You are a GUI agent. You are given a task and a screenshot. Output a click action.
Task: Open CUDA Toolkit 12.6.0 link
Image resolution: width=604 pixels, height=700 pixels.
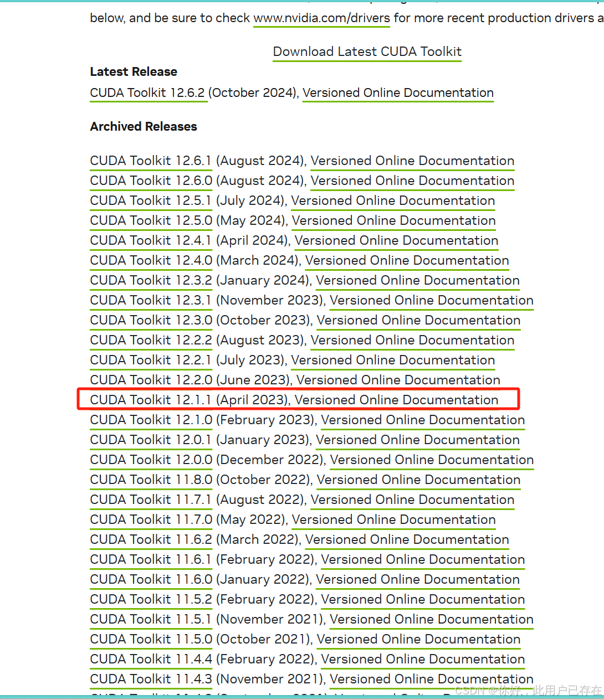tap(151, 181)
